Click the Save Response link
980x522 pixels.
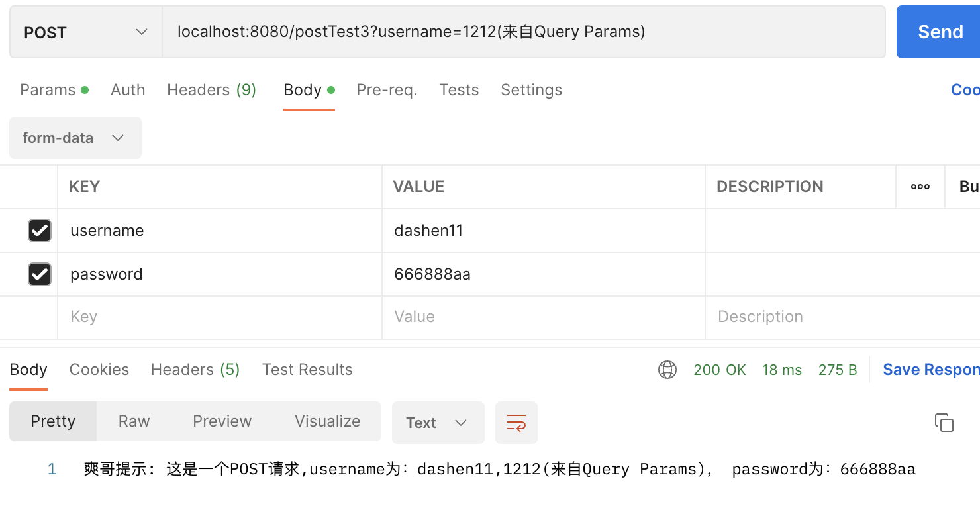click(930, 370)
